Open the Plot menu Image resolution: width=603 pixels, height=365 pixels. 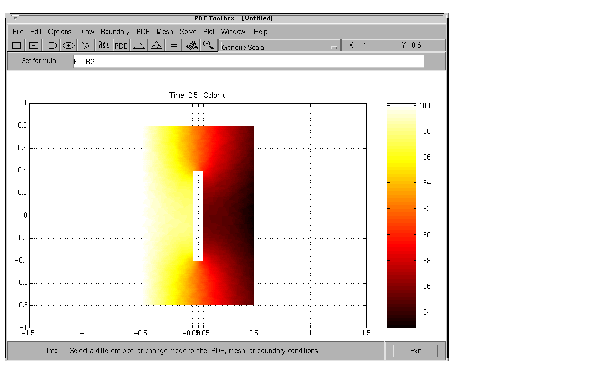pos(209,32)
